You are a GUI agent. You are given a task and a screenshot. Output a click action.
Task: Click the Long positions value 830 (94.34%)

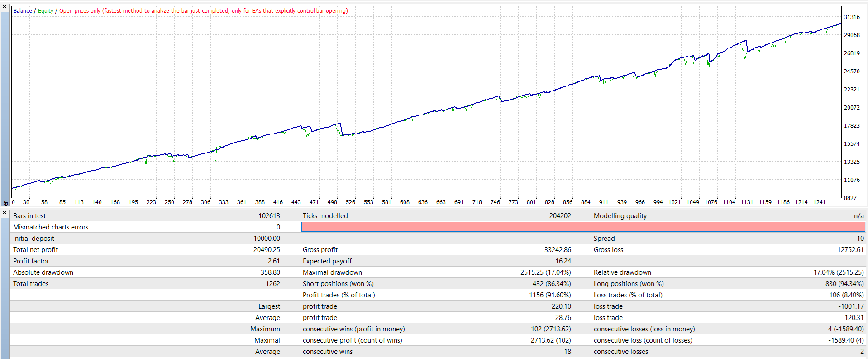(844, 284)
